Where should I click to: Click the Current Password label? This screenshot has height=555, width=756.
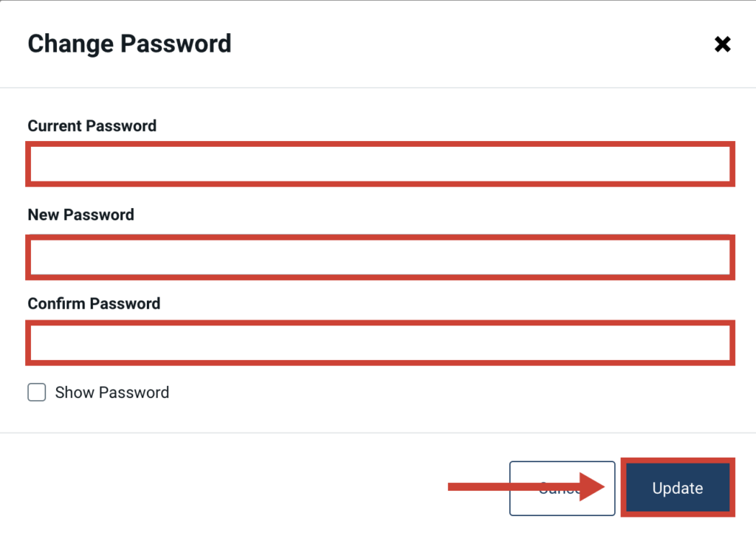(x=92, y=125)
